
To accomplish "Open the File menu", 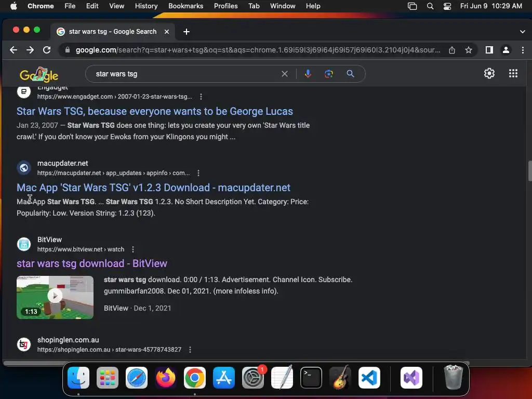I will (x=70, y=6).
